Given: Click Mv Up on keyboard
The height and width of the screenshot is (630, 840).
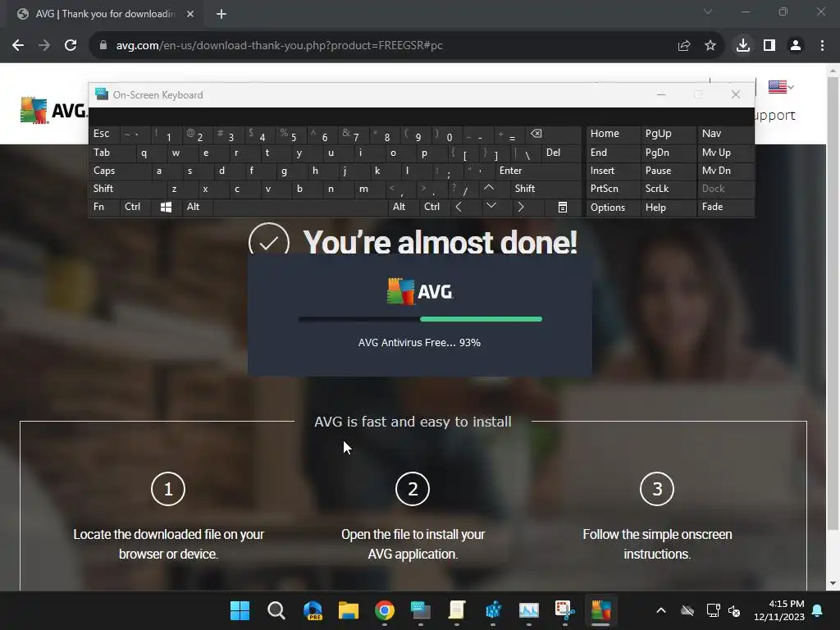Looking at the screenshot, I should 725,153.
